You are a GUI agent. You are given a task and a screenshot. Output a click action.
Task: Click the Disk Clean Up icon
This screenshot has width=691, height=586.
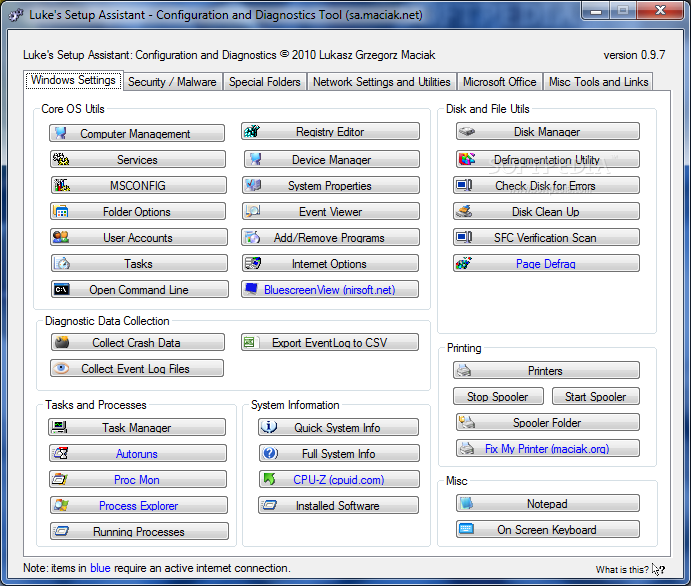click(x=464, y=211)
